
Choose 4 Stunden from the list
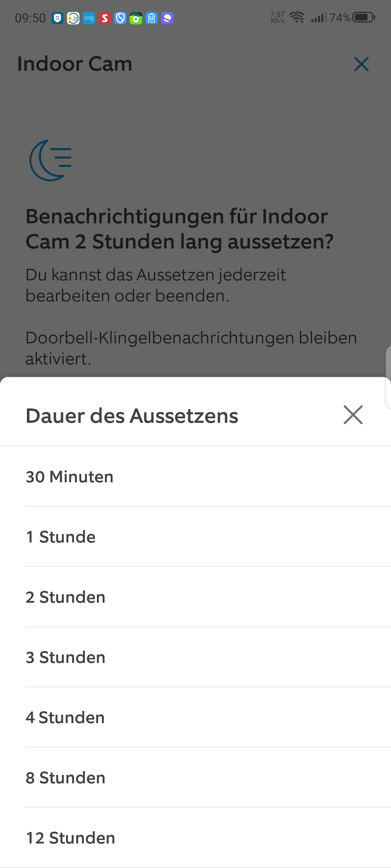[65, 717]
